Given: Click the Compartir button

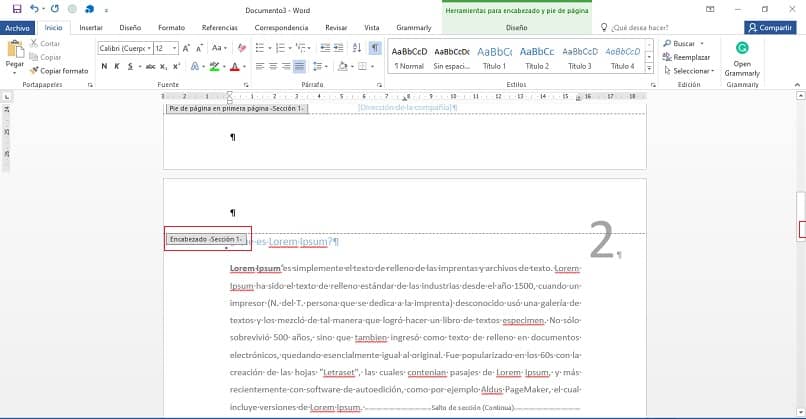Looking at the screenshot, I should tap(770, 28).
